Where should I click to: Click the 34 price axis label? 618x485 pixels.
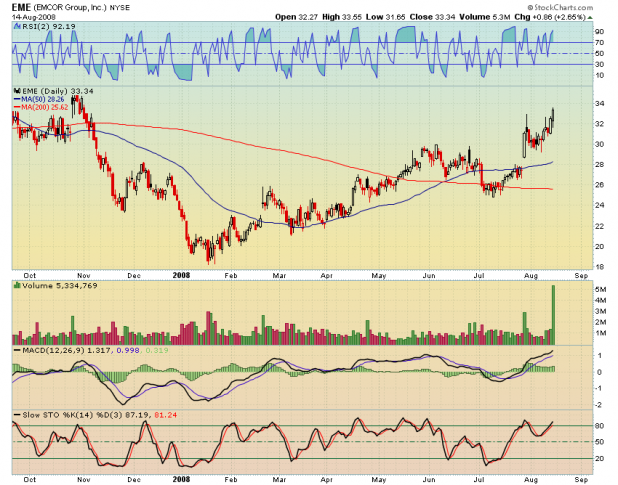click(x=599, y=104)
